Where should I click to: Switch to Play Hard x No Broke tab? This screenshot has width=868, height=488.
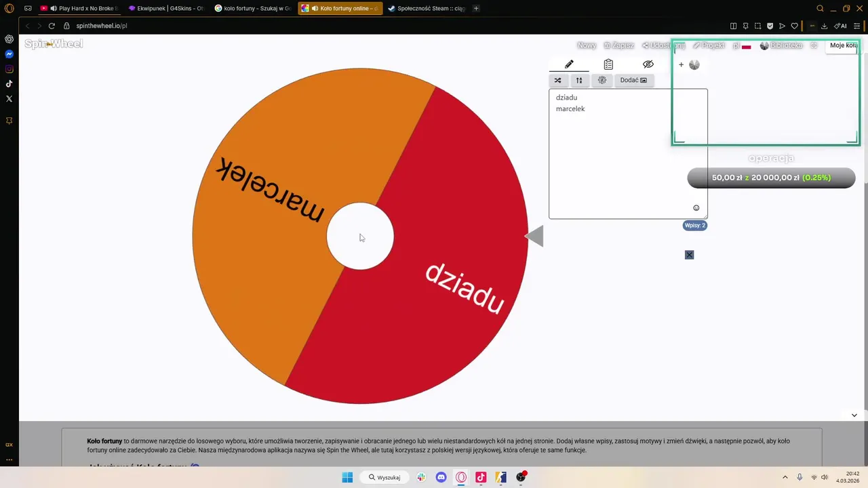point(80,8)
